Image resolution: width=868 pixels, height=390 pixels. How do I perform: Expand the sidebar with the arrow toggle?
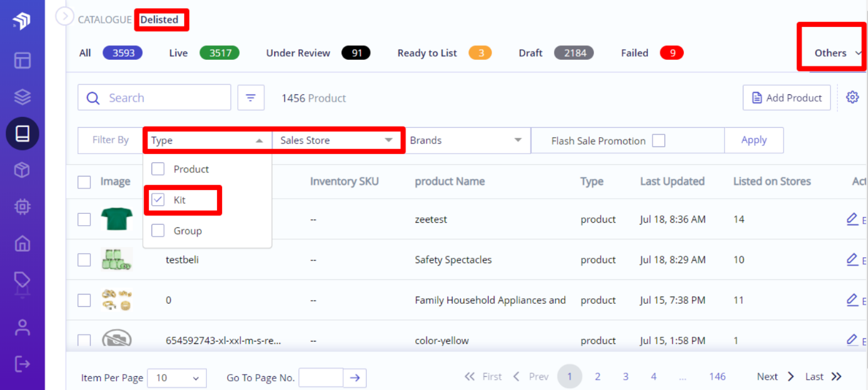tap(65, 16)
